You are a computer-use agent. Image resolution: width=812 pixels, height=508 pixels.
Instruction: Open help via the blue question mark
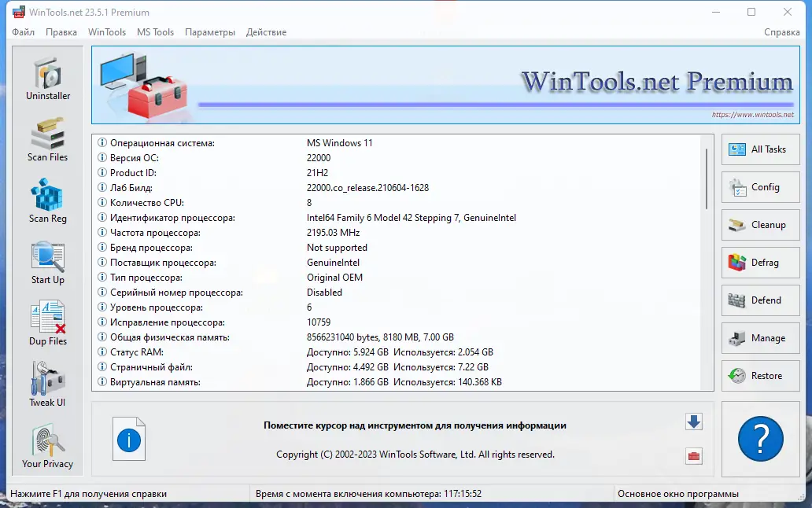click(759, 440)
